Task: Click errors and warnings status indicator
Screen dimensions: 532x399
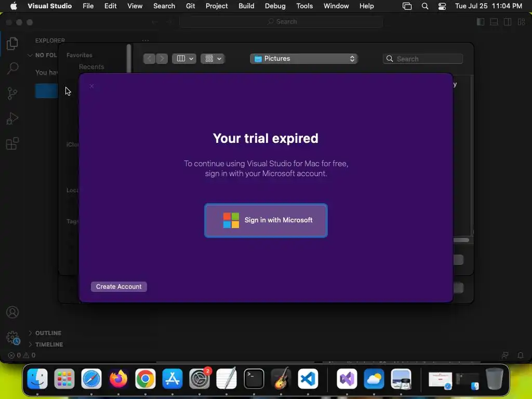Action: coord(22,355)
